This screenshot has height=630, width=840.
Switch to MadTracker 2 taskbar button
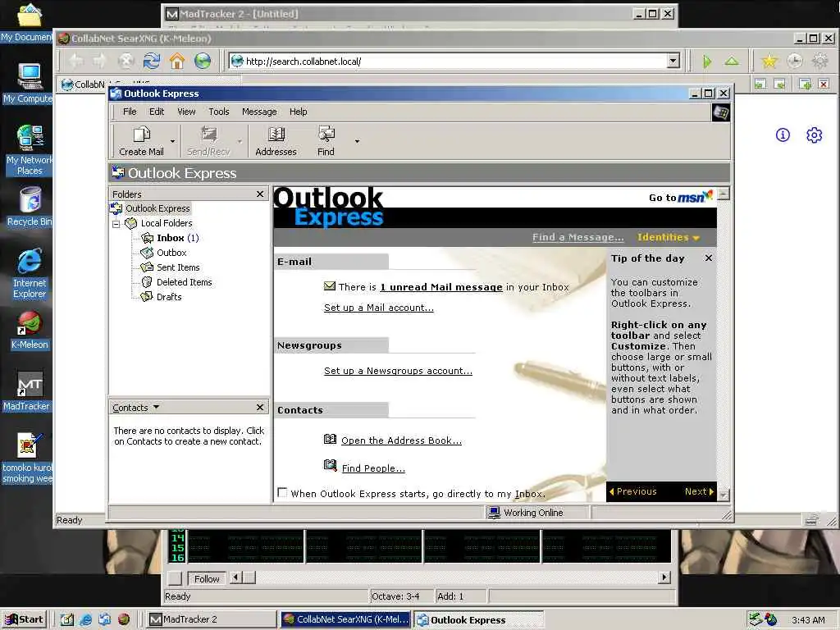pyautogui.click(x=211, y=619)
